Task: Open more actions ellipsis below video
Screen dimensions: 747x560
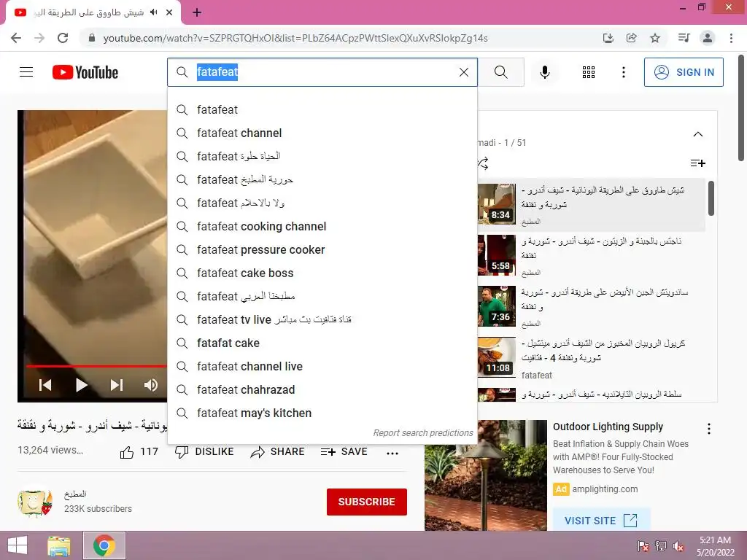Action: click(392, 453)
